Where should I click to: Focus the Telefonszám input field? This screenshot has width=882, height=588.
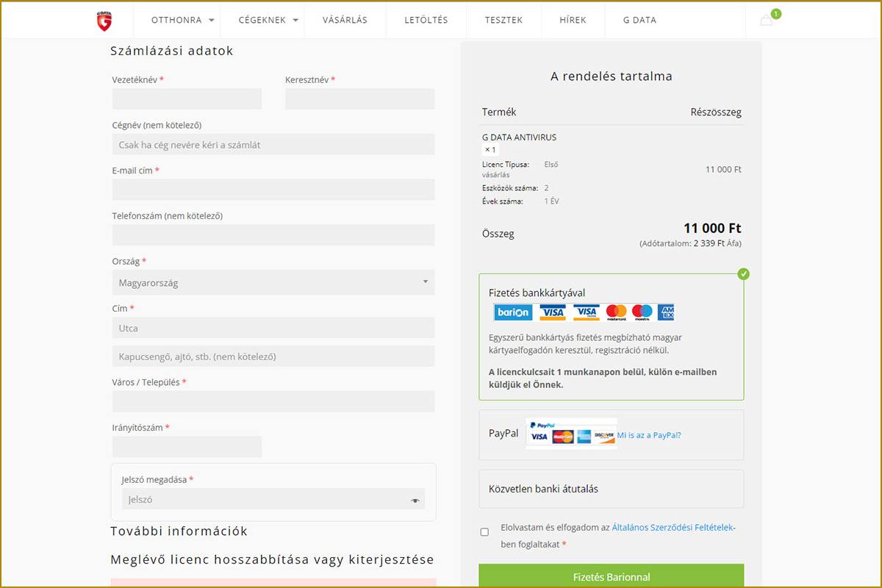(273, 235)
